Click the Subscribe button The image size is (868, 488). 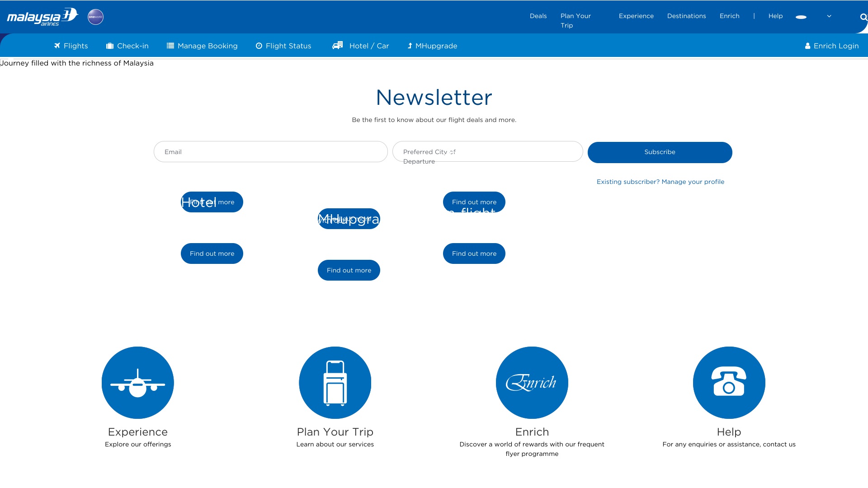[x=660, y=152]
